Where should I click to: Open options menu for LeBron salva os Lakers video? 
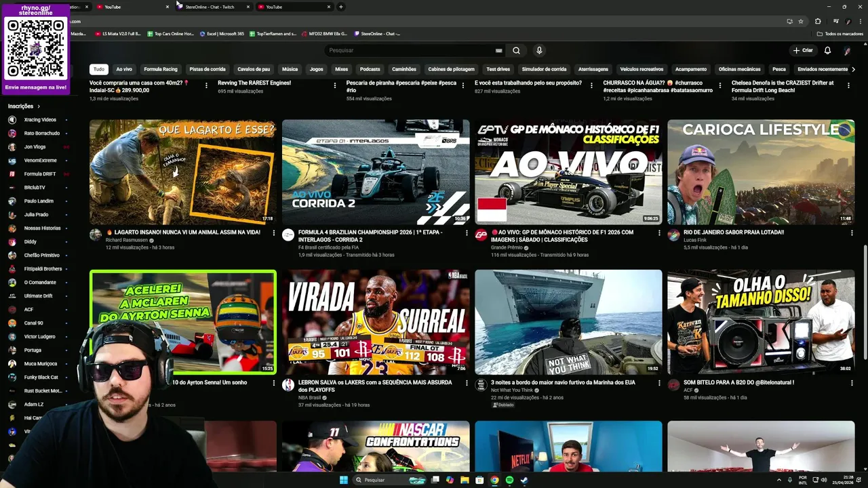pyautogui.click(x=467, y=383)
